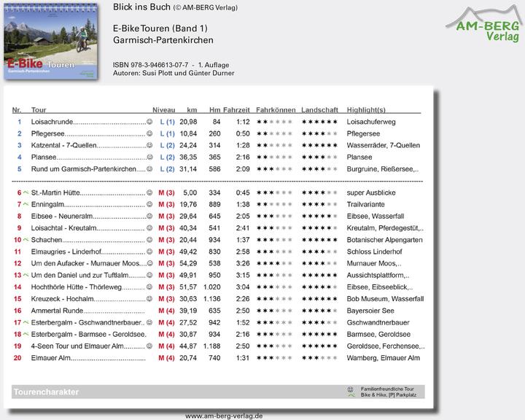
Task: Click the km value 5,00
Action: tap(190, 192)
